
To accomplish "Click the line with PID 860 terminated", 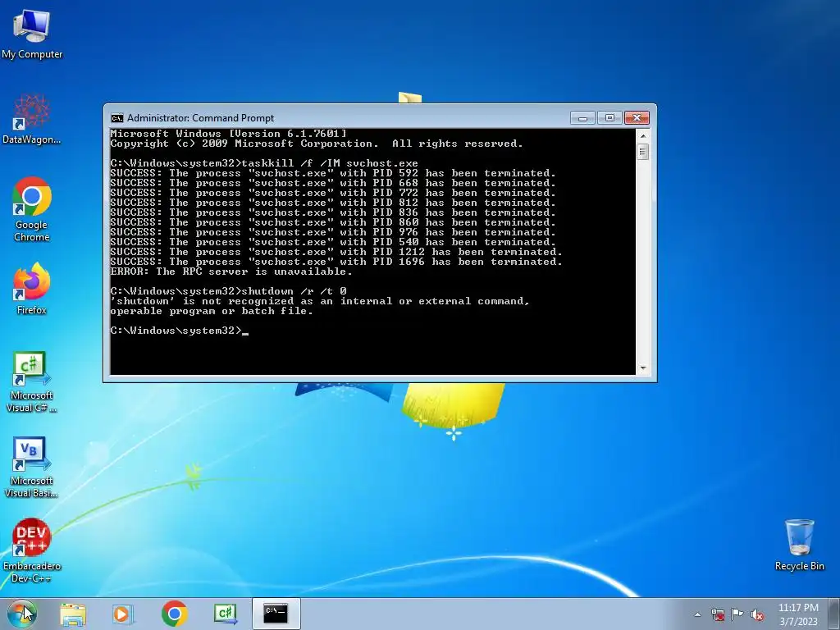I will coord(333,222).
